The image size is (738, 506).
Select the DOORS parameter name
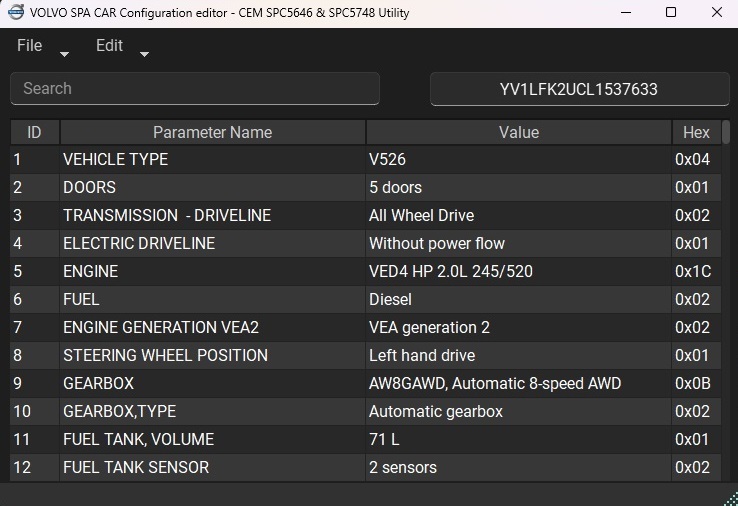tap(89, 187)
